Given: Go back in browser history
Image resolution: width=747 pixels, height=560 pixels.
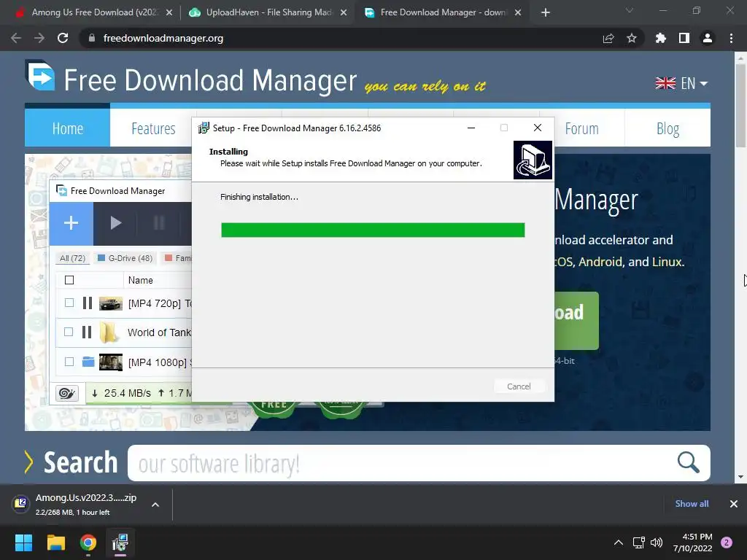Looking at the screenshot, I should [x=16, y=38].
